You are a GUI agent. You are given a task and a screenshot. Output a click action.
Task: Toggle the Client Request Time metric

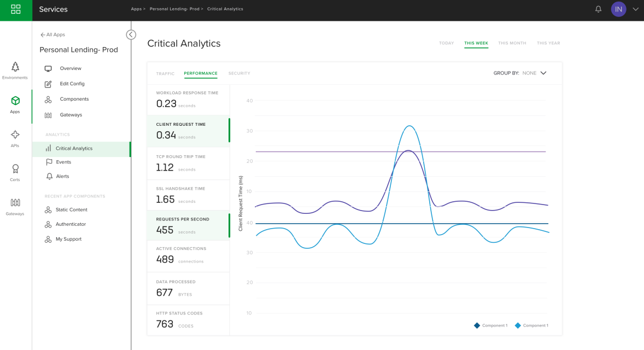189,131
